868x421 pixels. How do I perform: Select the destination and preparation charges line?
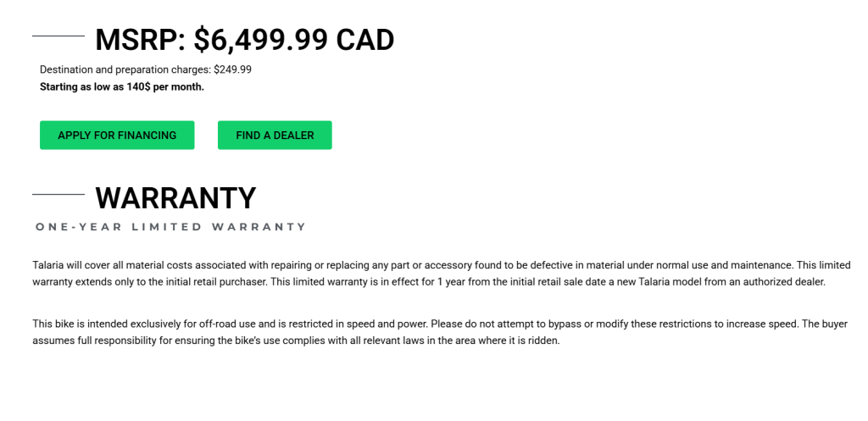[145, 69]
